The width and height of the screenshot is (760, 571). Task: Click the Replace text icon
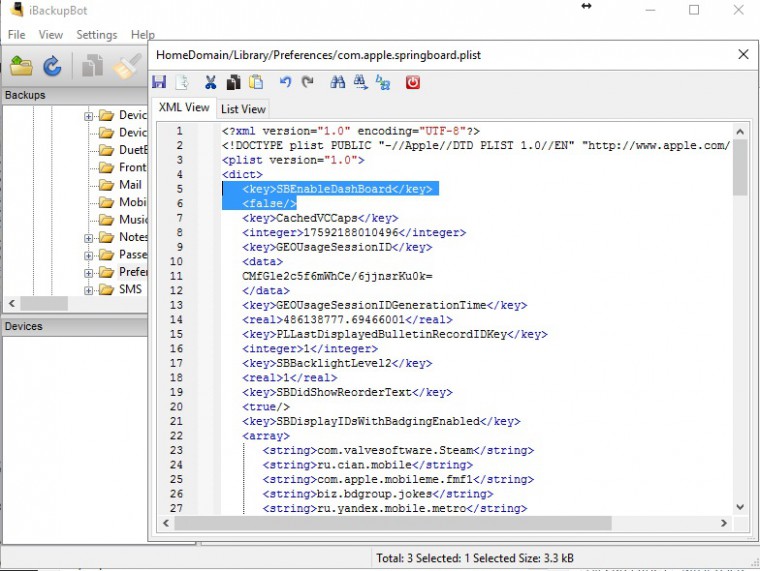coord(382,83)
